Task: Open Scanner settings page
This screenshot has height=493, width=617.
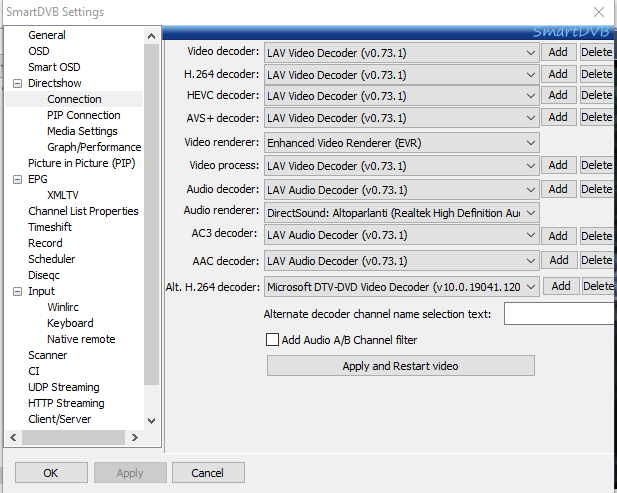Action: [48, 355]
